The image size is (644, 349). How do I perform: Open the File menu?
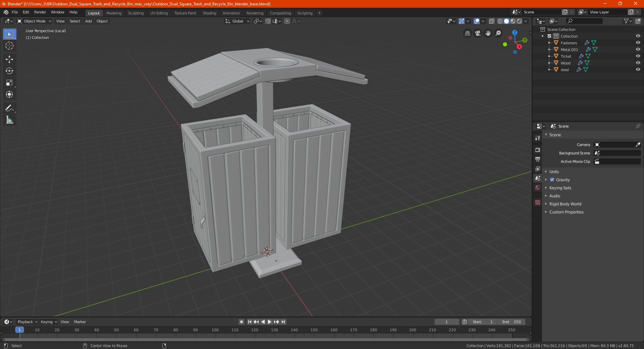15,12
